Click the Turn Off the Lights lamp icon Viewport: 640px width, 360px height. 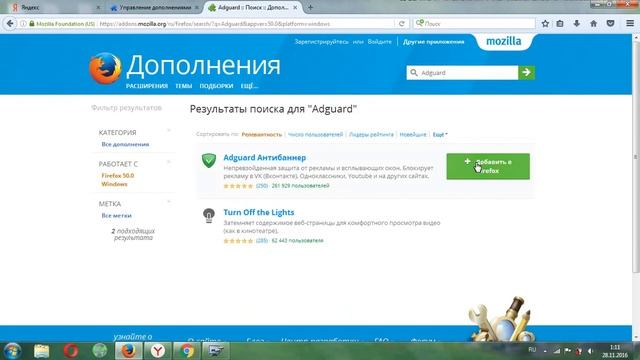click(x=209, y=215)
